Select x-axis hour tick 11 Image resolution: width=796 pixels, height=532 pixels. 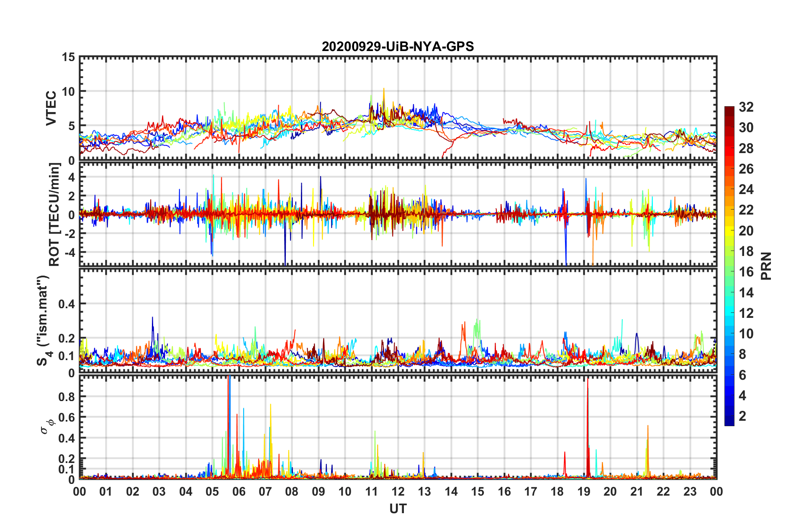(372, 491)
